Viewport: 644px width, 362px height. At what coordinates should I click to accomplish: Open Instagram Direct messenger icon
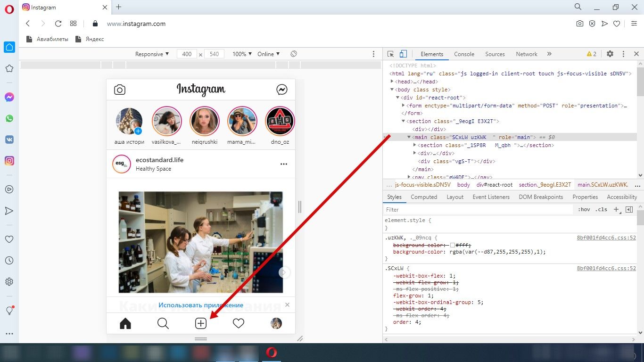(282, 90)
